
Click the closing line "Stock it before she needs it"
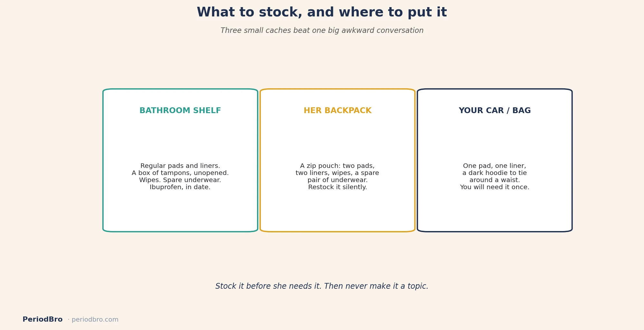pyautogui.click(x=322, y=286)
